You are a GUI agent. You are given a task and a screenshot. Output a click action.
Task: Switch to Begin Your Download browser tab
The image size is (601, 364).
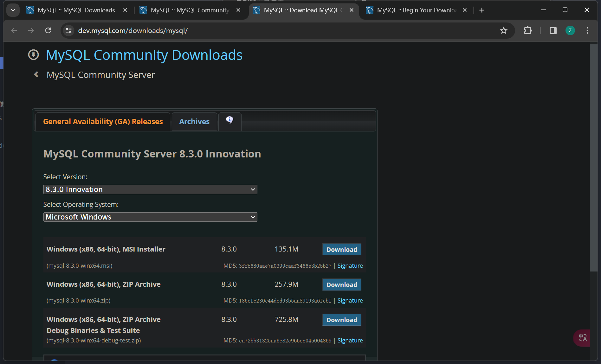416,10
